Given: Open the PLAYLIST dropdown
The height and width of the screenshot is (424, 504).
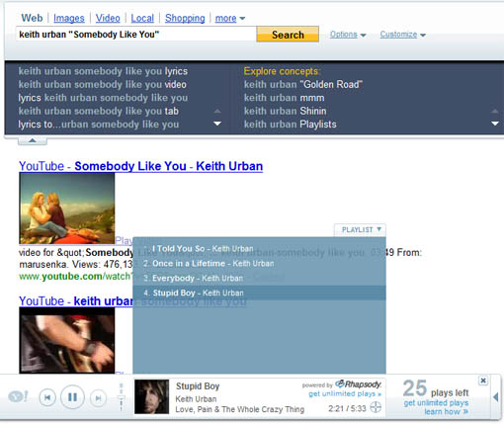Looking at the screenshot, I should point(360,229).
